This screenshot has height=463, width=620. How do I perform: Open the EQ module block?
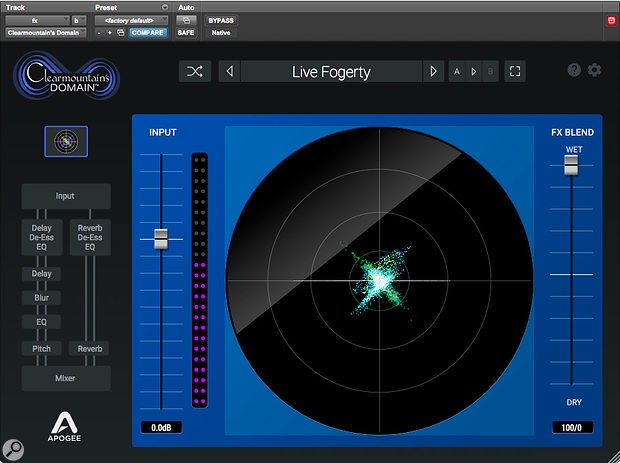coord(41,322)
